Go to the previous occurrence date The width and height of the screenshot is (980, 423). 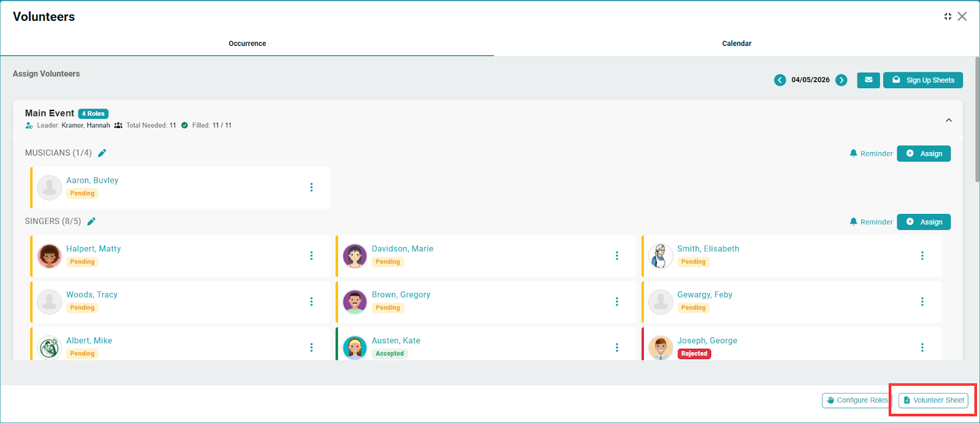(x=780, y=80)
